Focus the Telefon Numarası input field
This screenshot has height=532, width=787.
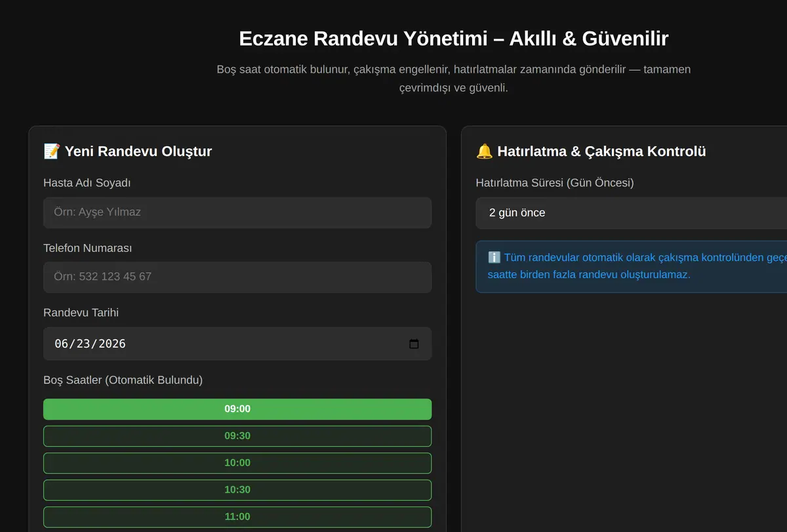[237, 277]
